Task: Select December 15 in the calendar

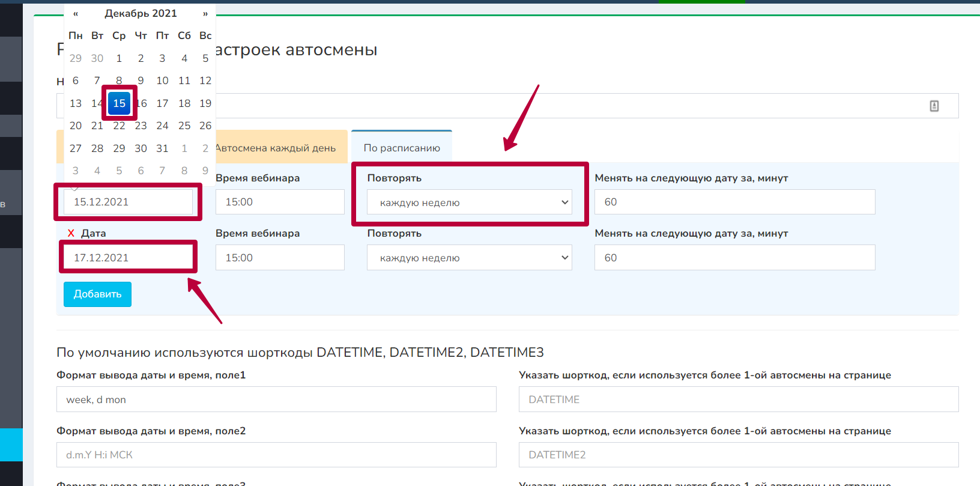Action: (x=119, y=103)
